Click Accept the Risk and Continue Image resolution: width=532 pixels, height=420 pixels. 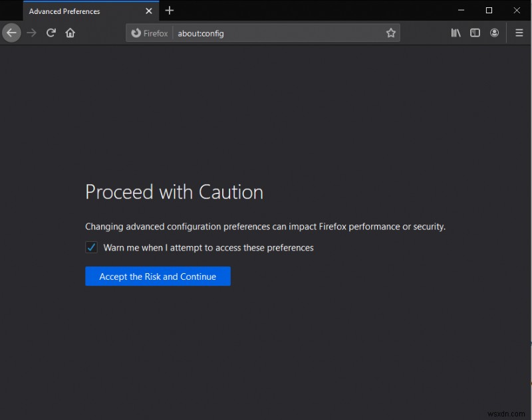point(158,276)
